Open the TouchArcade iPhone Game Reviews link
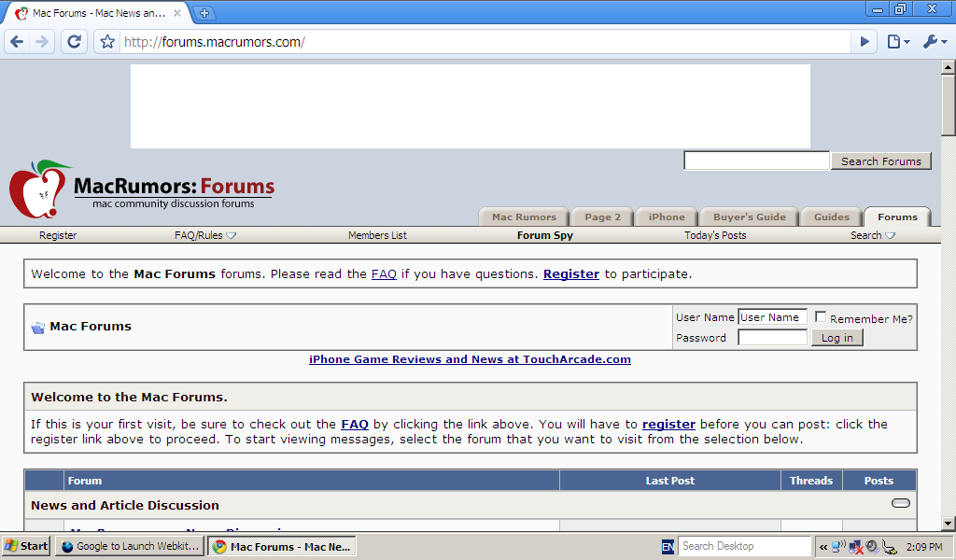956x560 pixels. pos(471,359)
